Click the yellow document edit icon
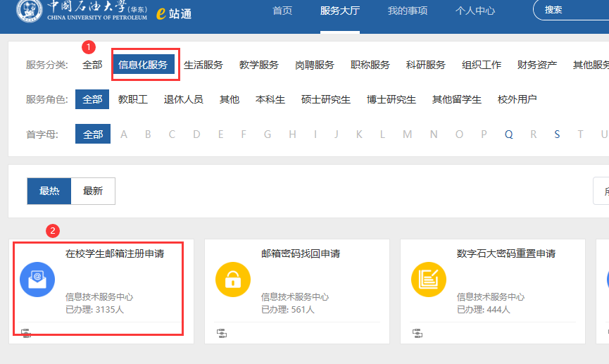The height and width of the screenshot is (364, 609). click(428, 280)
